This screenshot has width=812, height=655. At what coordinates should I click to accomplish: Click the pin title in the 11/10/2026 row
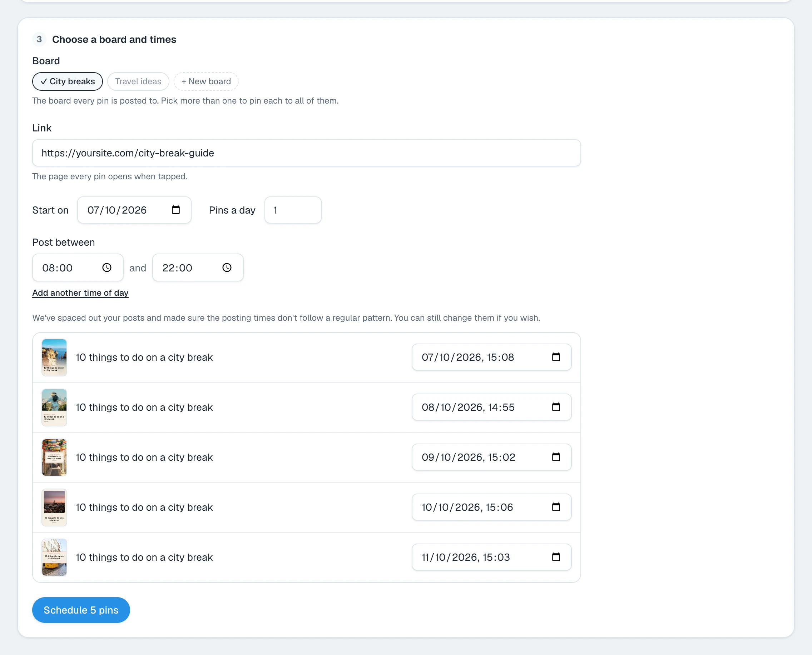(144, 557)
